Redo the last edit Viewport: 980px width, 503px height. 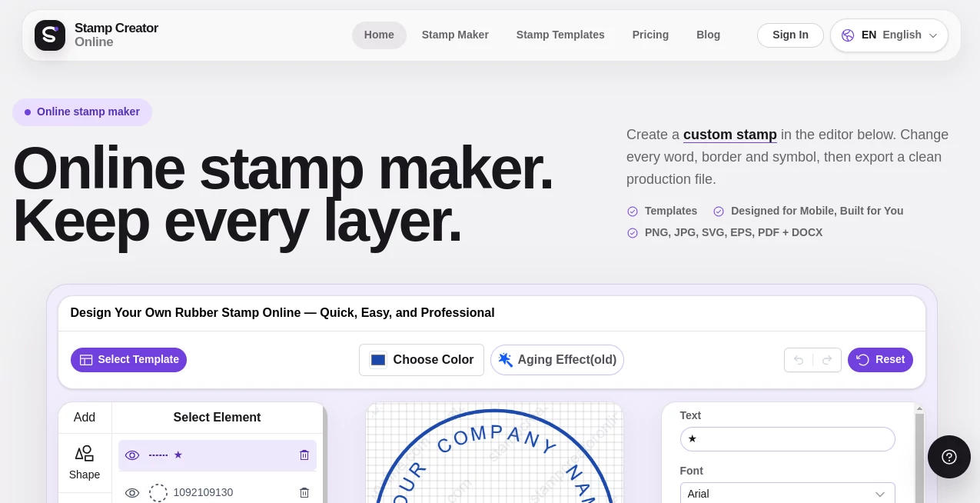coord(827,360)
